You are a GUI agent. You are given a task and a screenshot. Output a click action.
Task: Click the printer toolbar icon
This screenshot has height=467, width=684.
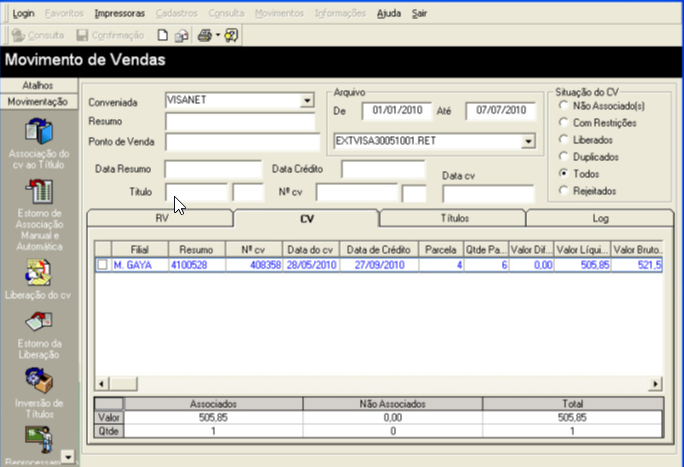(205, 35)
